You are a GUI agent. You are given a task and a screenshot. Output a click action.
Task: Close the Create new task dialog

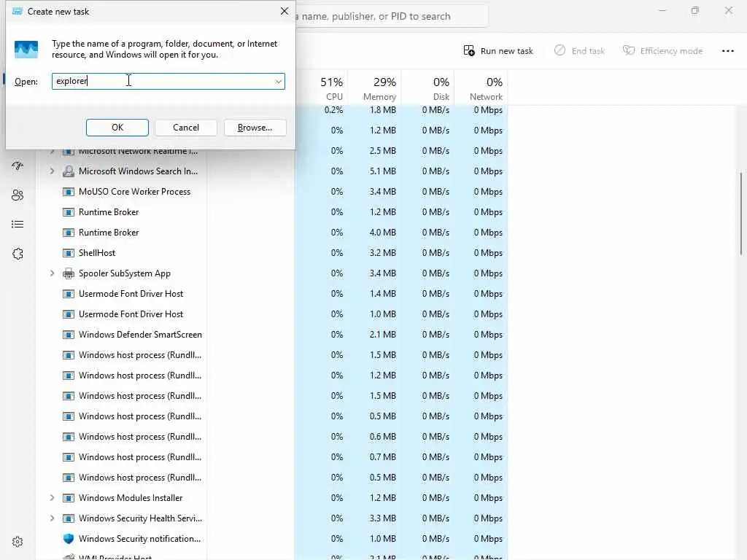[x=285, y=11]
